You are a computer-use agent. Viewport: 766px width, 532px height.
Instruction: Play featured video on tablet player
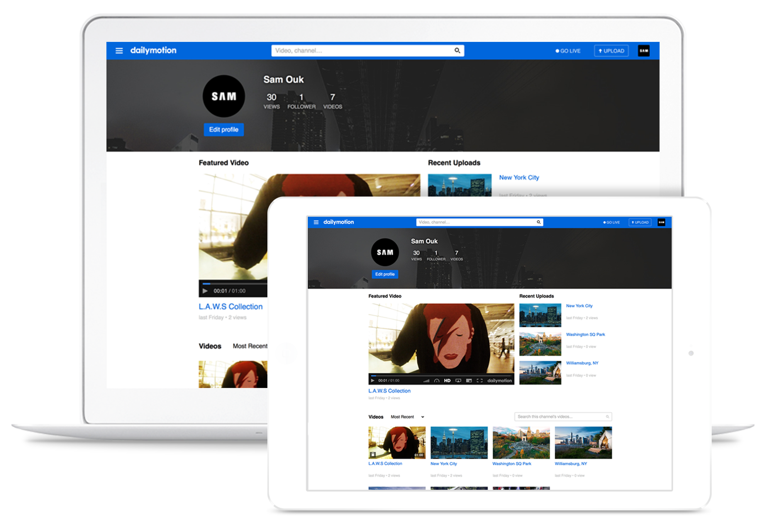coord(372,381)
